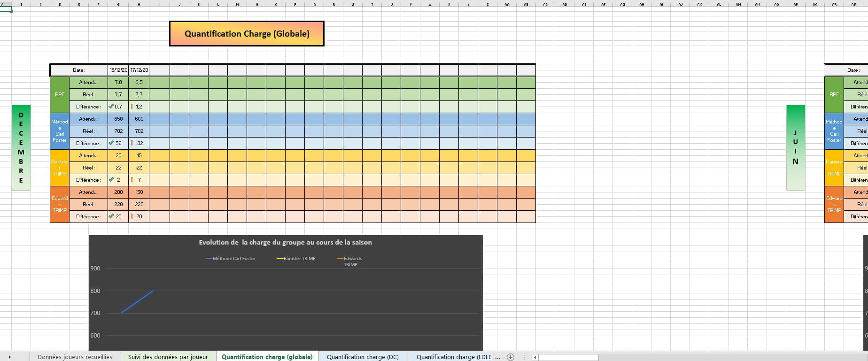This screenshot has height=361, width=868.
Task: Open the Quantification charge (DC) sheet
Action: coord(363,357)
